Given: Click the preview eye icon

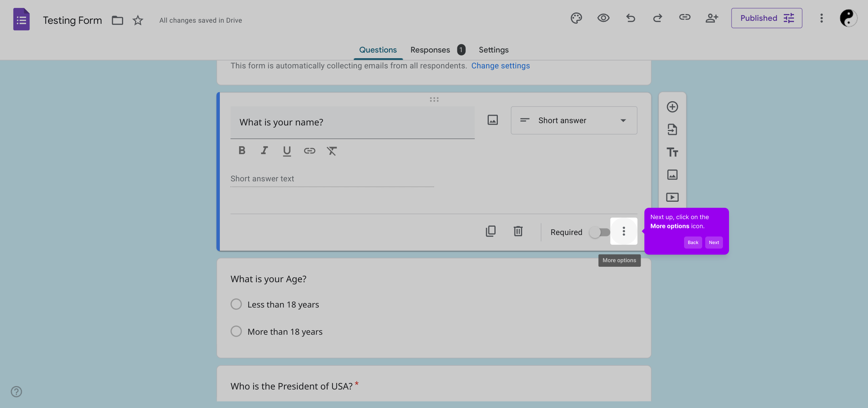Looking at the screenshot, I should click(603, 18).
